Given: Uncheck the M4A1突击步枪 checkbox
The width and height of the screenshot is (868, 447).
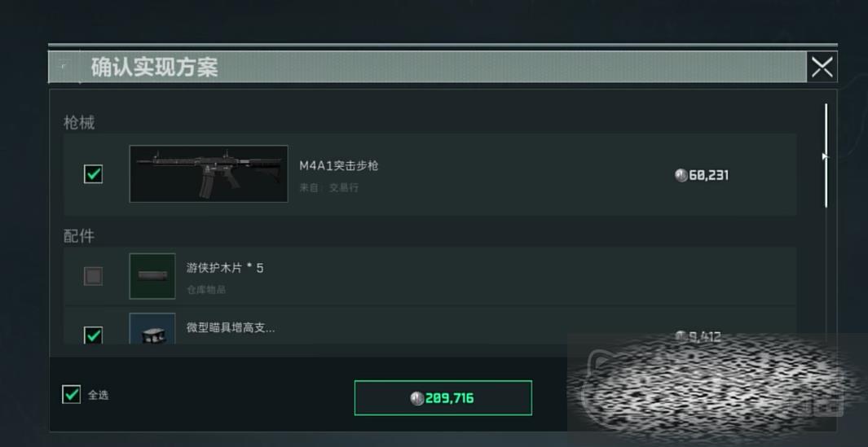Looking at the screenshot, I should (x=93, y=174).
